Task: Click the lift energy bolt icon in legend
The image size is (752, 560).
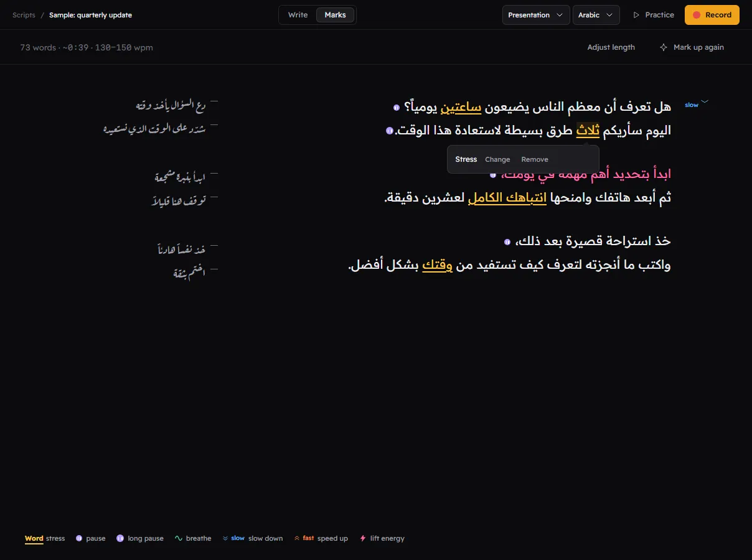Action: point(363,538)
